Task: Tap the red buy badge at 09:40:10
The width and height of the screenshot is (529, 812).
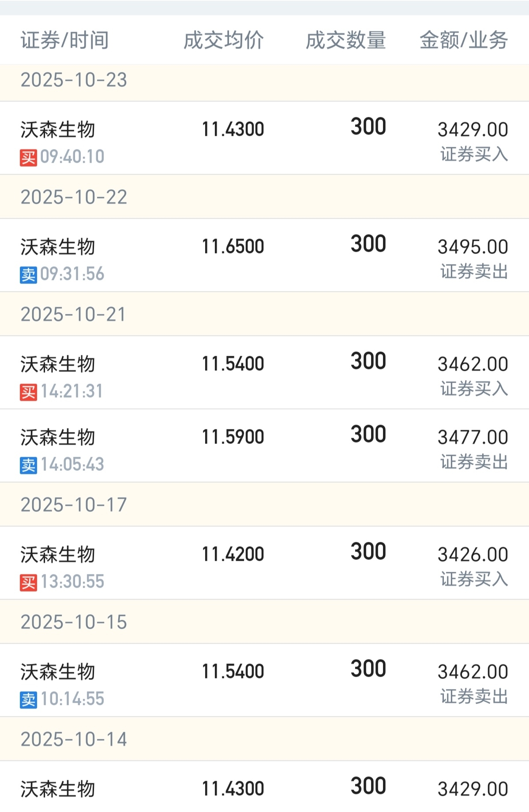Action: [28, 157]
